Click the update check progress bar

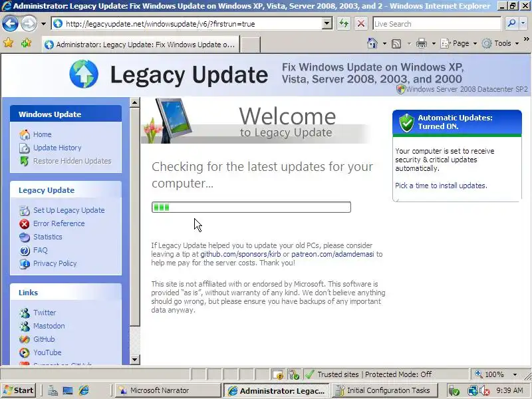pyautogui.click(x=251, y=207)
